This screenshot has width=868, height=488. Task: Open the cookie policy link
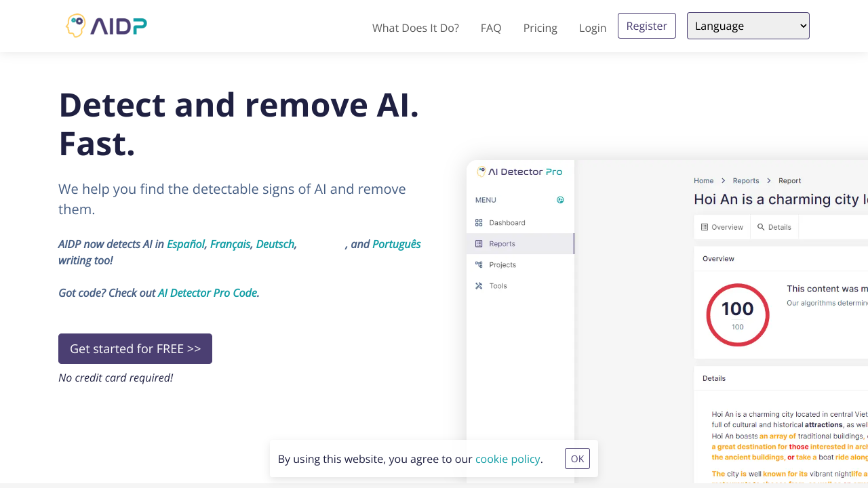(x=507, y=459)
